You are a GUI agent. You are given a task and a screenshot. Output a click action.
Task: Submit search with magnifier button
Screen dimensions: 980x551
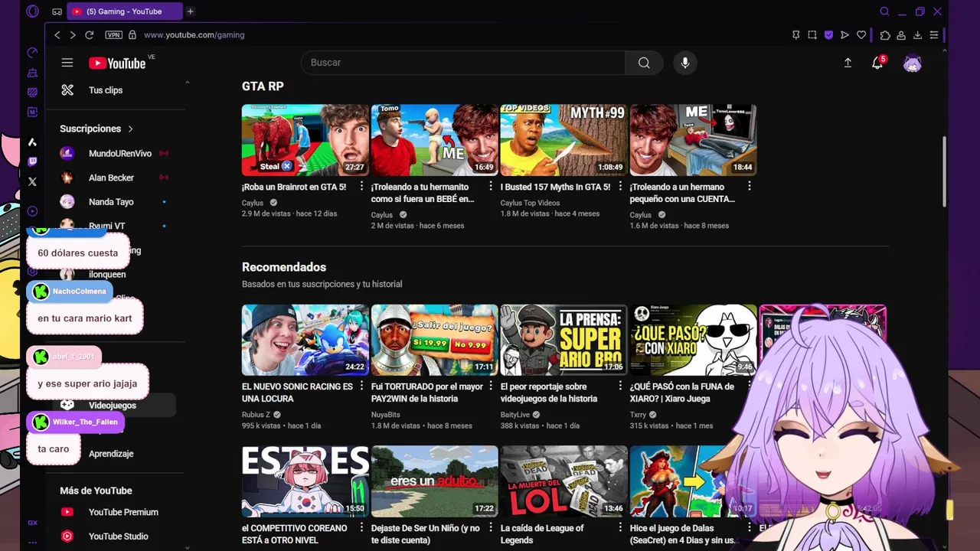[644, 63]
